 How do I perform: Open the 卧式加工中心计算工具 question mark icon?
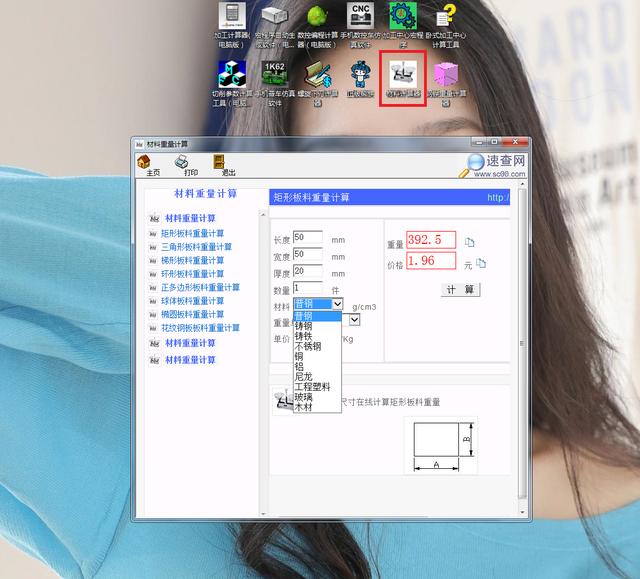point(446,16)
